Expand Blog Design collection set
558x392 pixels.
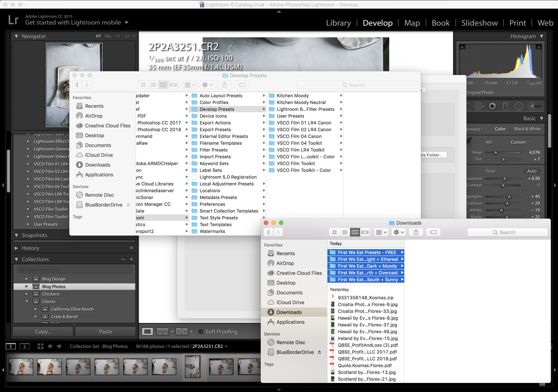pos(27,279)
